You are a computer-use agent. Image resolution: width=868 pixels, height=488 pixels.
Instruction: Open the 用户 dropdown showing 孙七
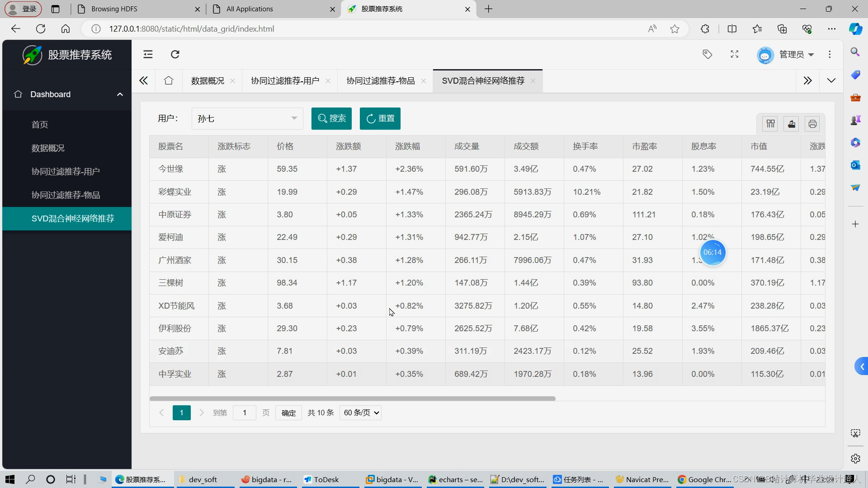point(247,118)
